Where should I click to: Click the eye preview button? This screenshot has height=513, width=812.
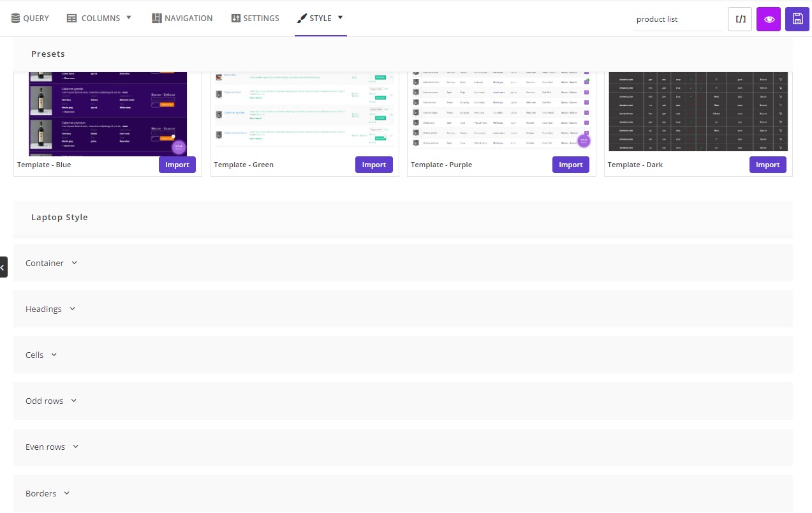click(x=769, y=19)
